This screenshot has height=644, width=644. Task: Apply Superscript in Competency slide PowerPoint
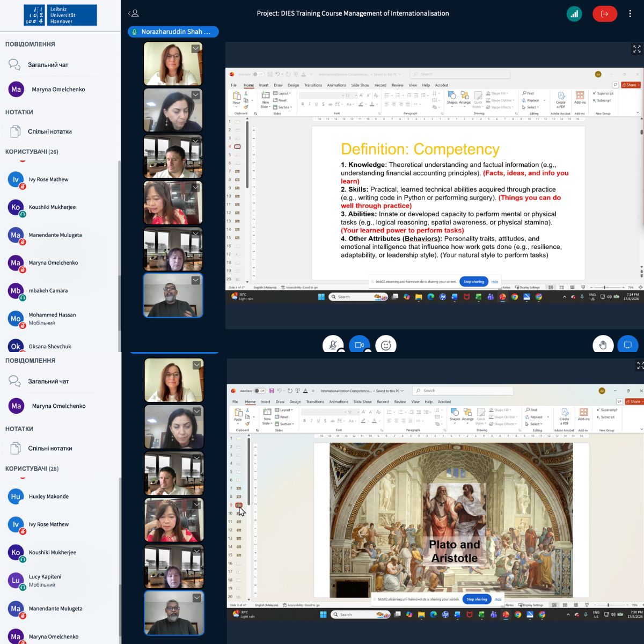pos(604,93)
